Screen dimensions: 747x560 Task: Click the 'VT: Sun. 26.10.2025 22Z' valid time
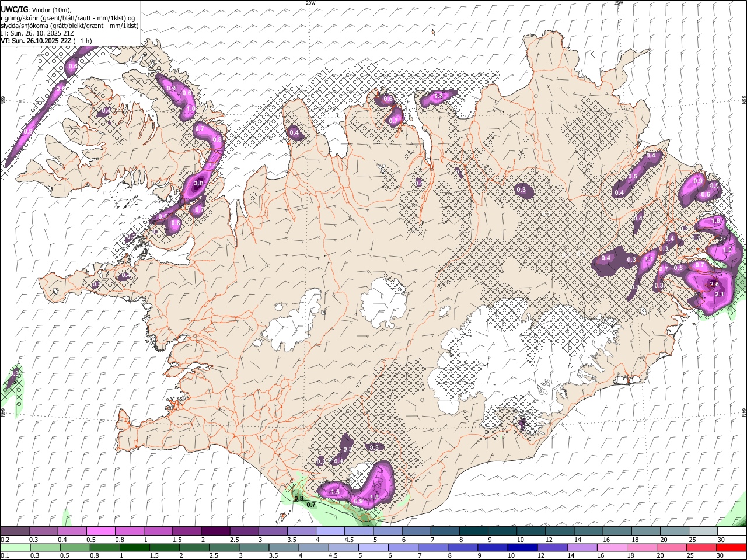[x=36, y=41]
